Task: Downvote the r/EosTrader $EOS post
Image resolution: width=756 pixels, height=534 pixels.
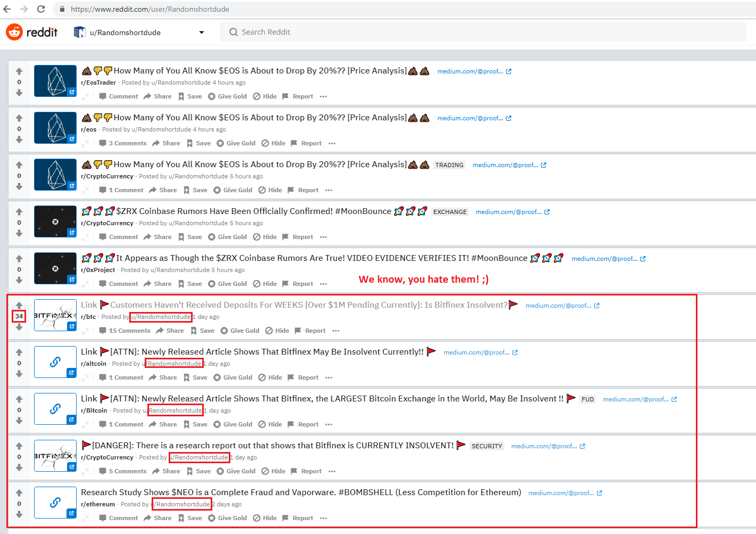Action: [19, 93]
